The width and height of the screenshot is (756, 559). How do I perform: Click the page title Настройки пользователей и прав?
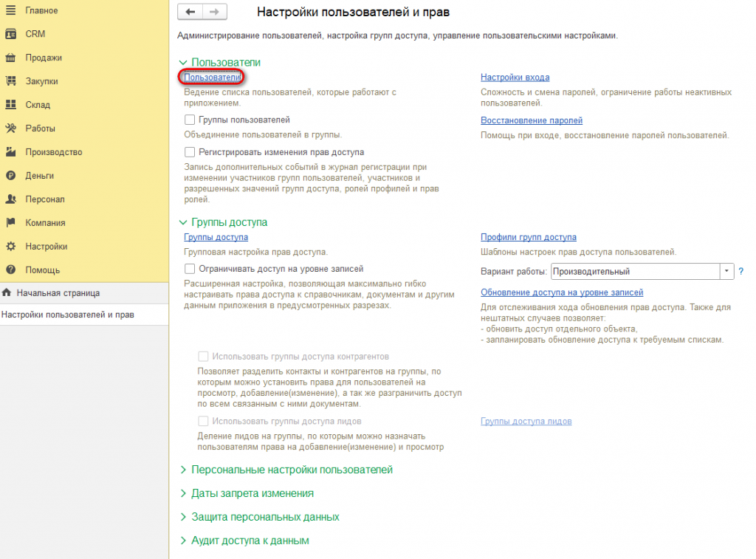pyautogui.click(x=353, y=12)
